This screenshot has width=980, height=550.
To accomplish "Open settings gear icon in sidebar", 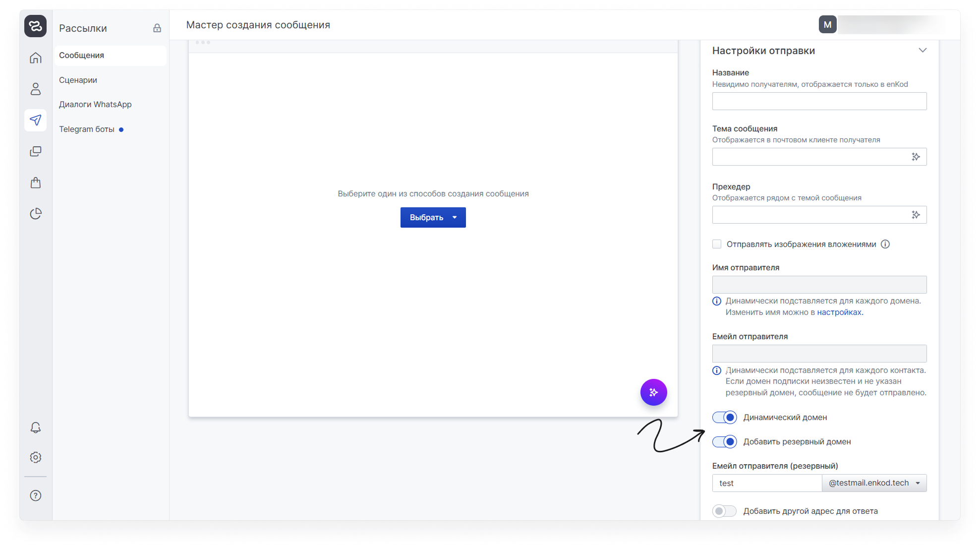I will click(36, 457).
